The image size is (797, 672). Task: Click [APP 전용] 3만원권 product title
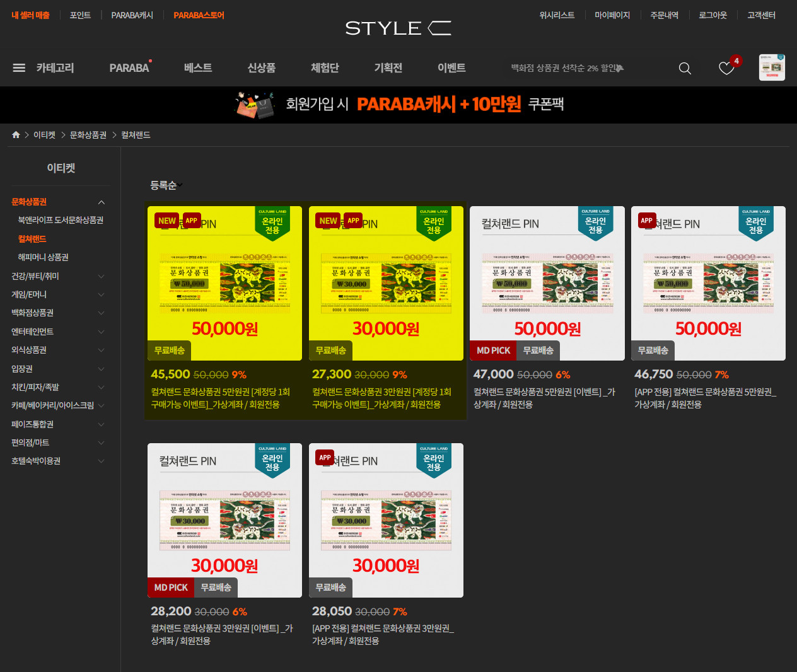pyautogui.click(x=383, y=634)
